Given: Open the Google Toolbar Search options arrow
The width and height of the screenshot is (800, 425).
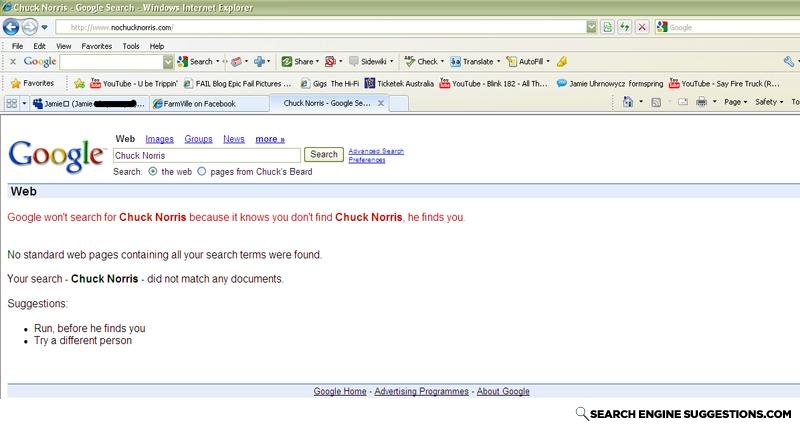Looking at the screenshot, I should 217,62.
